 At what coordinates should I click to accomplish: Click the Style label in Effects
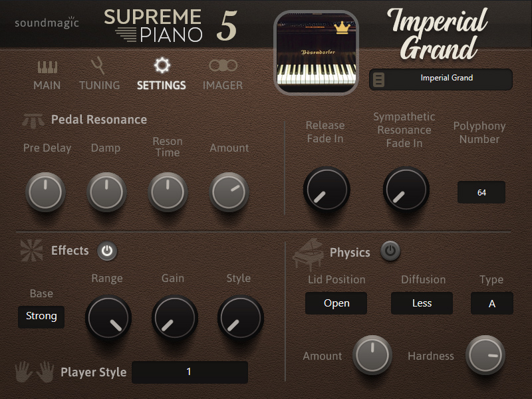239,279
